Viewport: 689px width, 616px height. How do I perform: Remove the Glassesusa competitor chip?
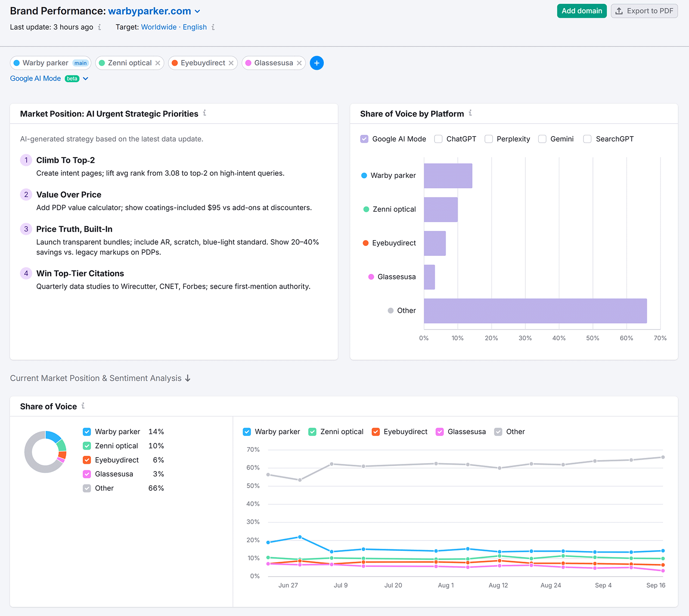coord(300,63)
